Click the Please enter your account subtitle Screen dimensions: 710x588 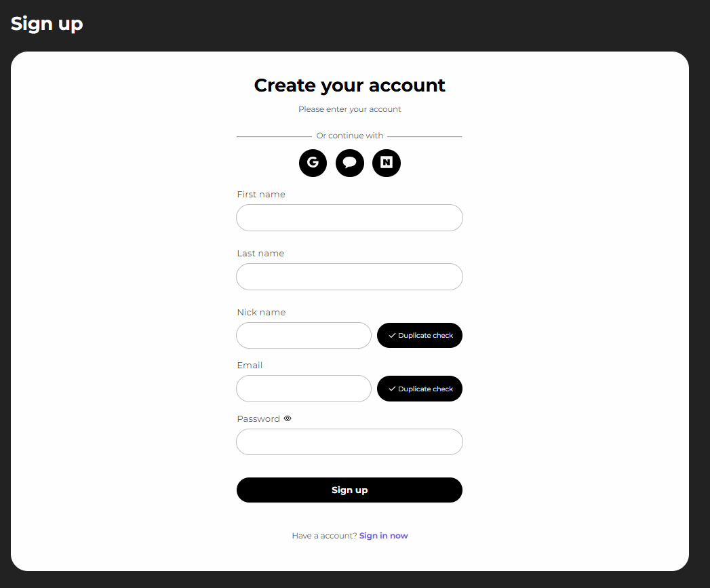(349, 109)
